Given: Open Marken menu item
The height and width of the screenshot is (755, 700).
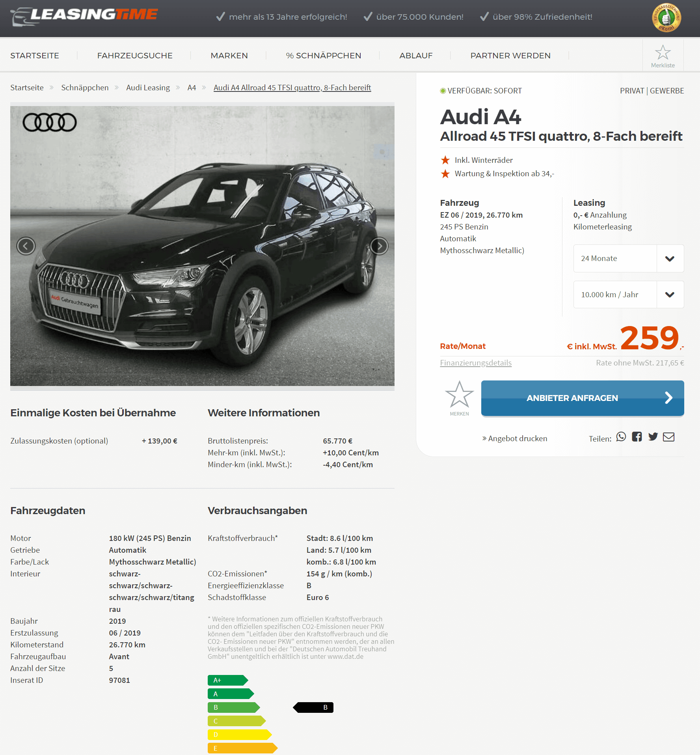Looking at the screenshot, I should (229, 56).
